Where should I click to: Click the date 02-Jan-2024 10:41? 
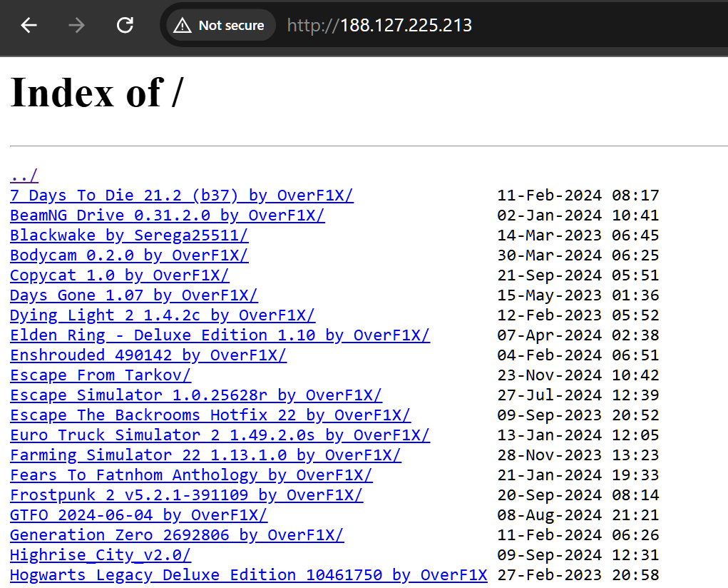tap(578, 216)
